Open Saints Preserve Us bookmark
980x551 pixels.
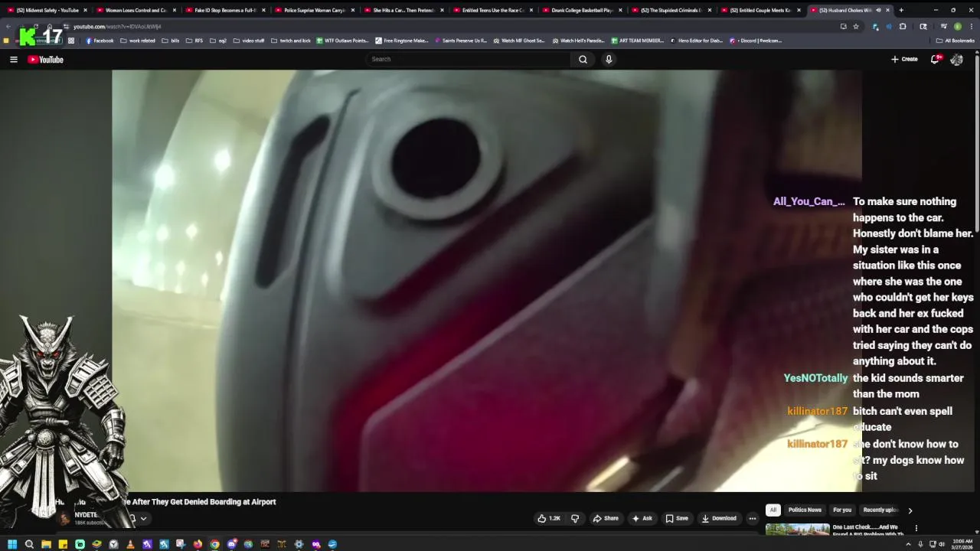[x=461, y=41]
